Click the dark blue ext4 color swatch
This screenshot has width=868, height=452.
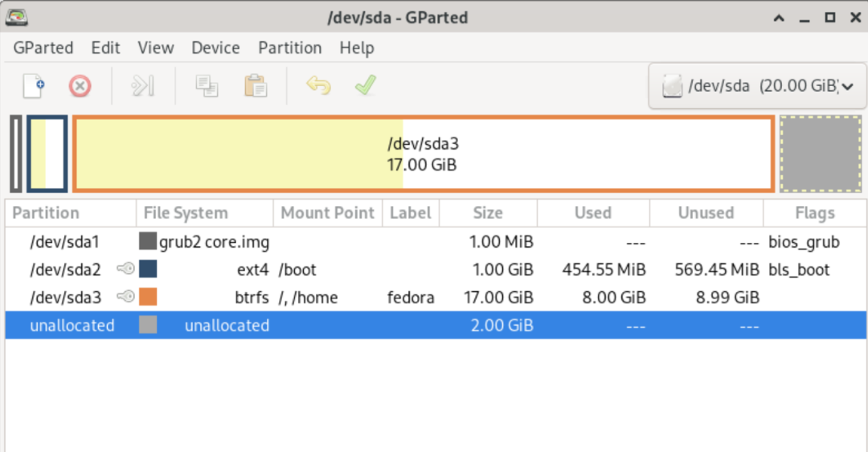click(x=148, y=269)
